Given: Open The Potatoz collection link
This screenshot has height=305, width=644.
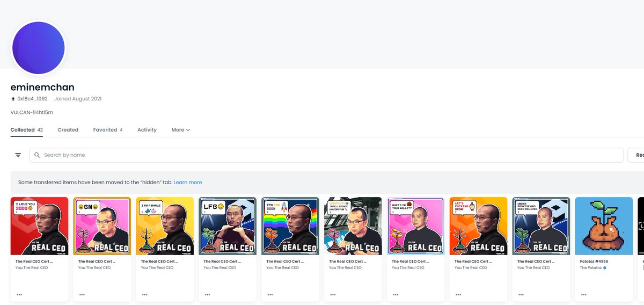Looking at the screenshot, I should coord(591,267).
